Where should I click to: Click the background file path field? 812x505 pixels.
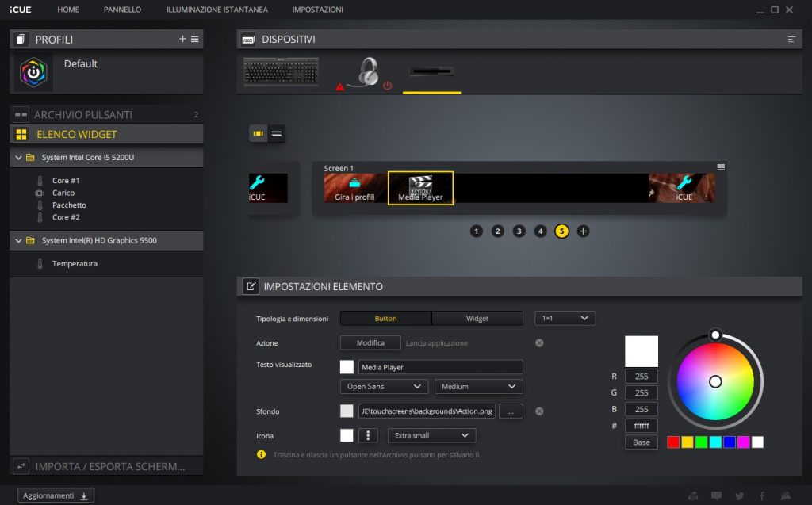427,411
